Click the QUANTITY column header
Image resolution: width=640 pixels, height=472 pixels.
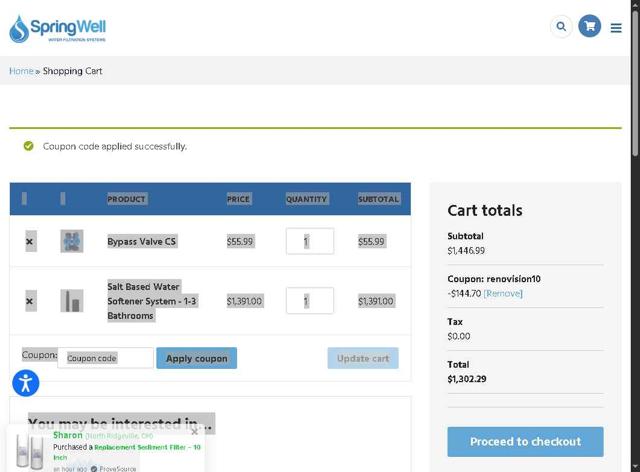coord(307,199)
